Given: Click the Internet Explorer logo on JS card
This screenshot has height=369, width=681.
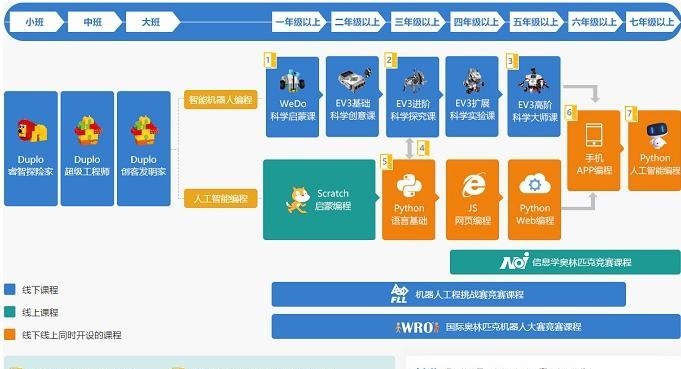Looking at the screenshot, I should 473,185.
